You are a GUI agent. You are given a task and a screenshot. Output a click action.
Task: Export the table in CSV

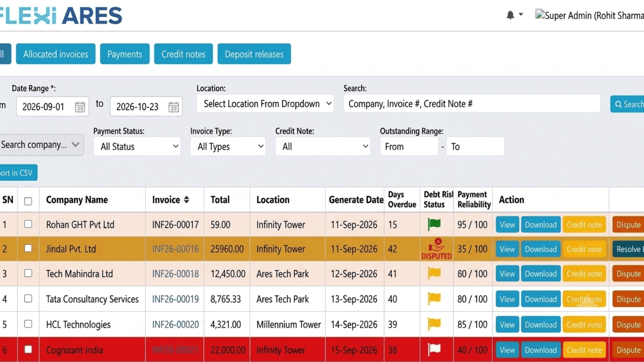pyautogui.click(x=18, y=173)
